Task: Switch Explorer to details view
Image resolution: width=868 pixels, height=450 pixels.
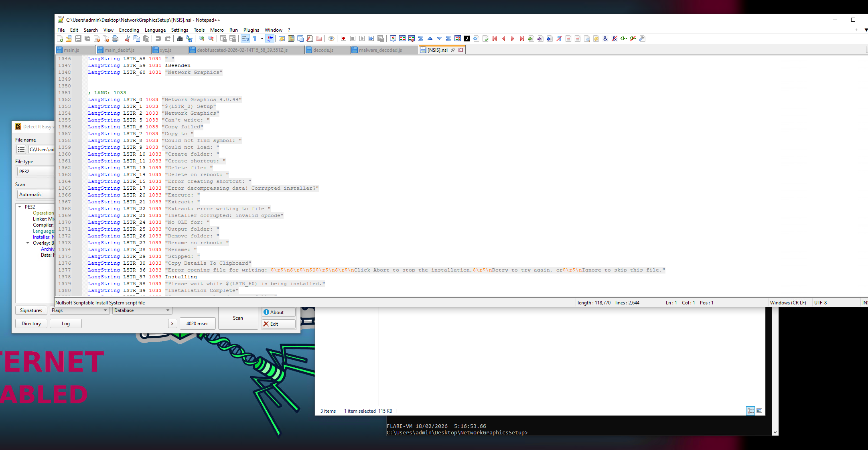Action: [750, 411]
